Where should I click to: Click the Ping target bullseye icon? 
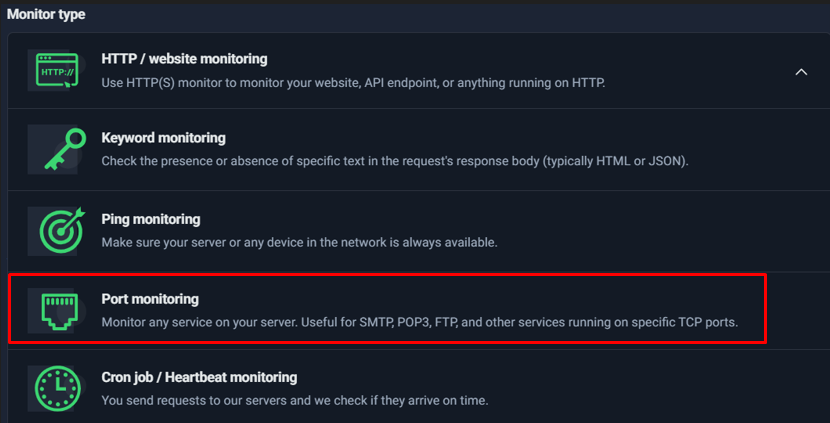59,230
